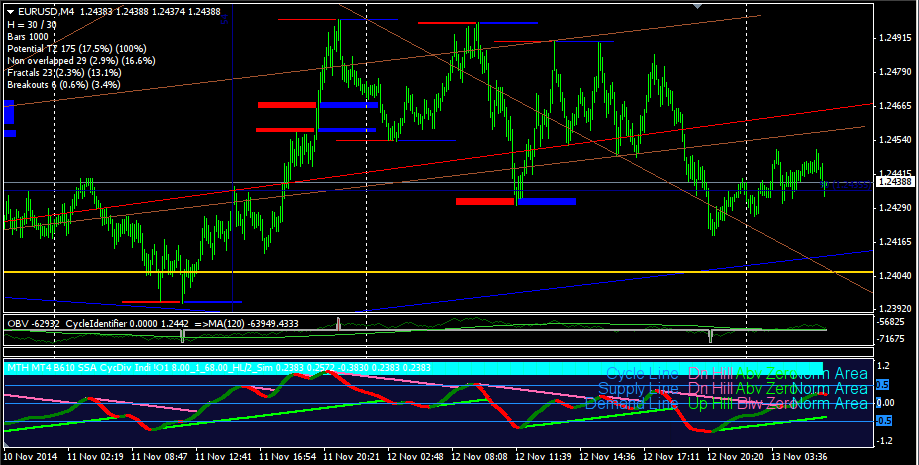The height and width of the screenshot is (465, 919).
Task: Click the 'H = 30 / 30' text label
Action: pyautogui.click(x=32, y=25)
